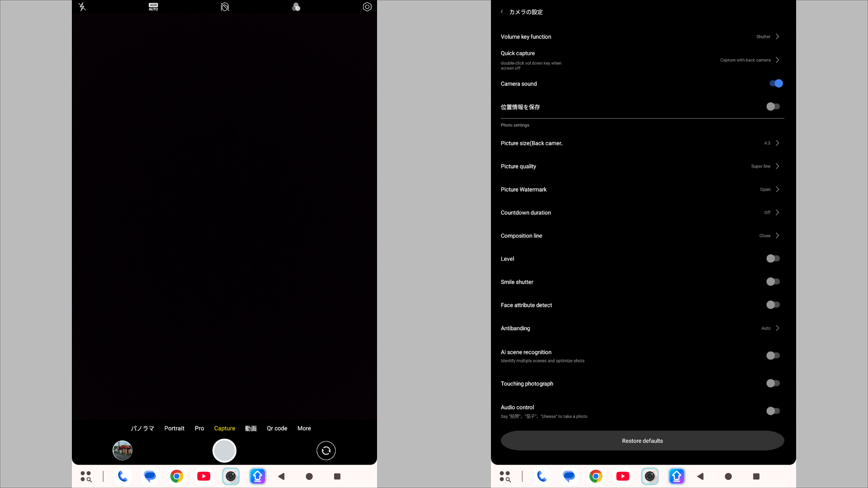Screen dimensions: 868x488
Task: Open the gallery thumbnail preview
Action: pos(122,450)
